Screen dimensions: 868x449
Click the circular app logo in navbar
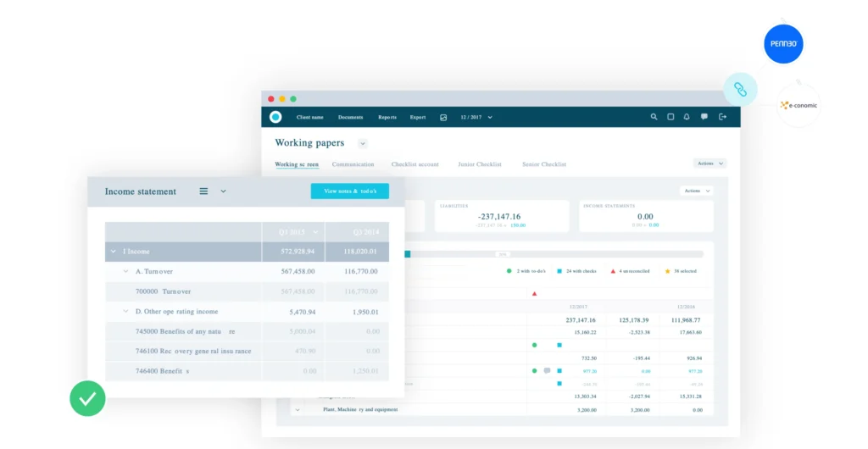275,117
